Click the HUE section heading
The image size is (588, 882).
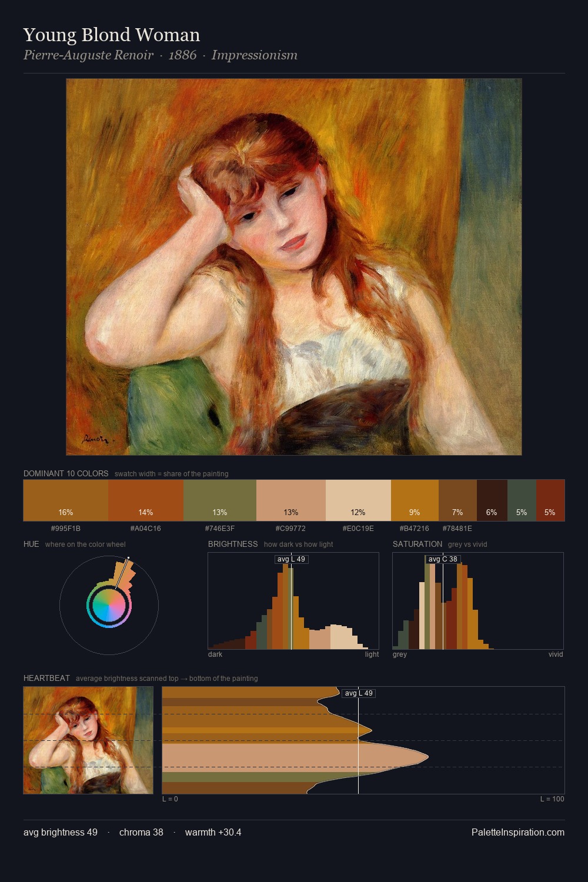(x=31, y=544)
